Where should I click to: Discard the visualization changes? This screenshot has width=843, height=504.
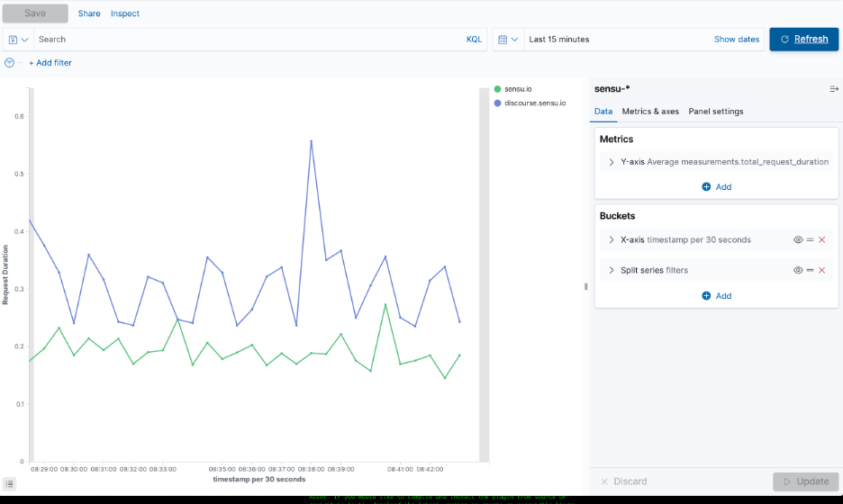coord(623,481)
